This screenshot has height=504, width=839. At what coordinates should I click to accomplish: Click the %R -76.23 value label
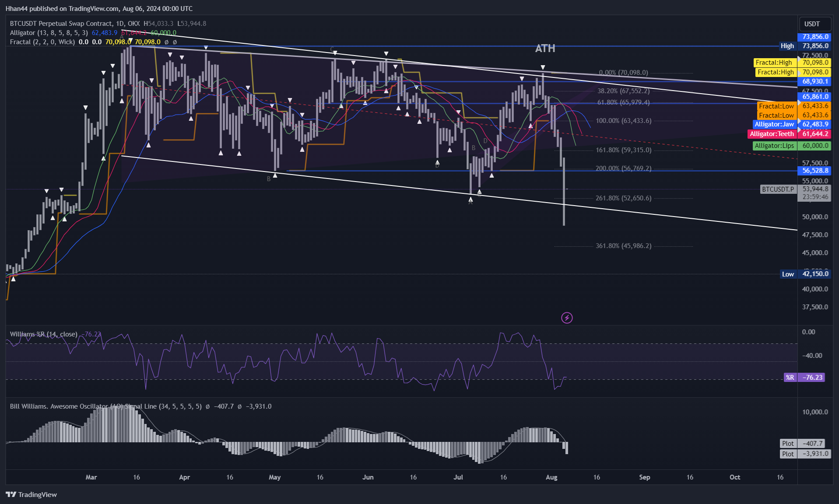804,377
